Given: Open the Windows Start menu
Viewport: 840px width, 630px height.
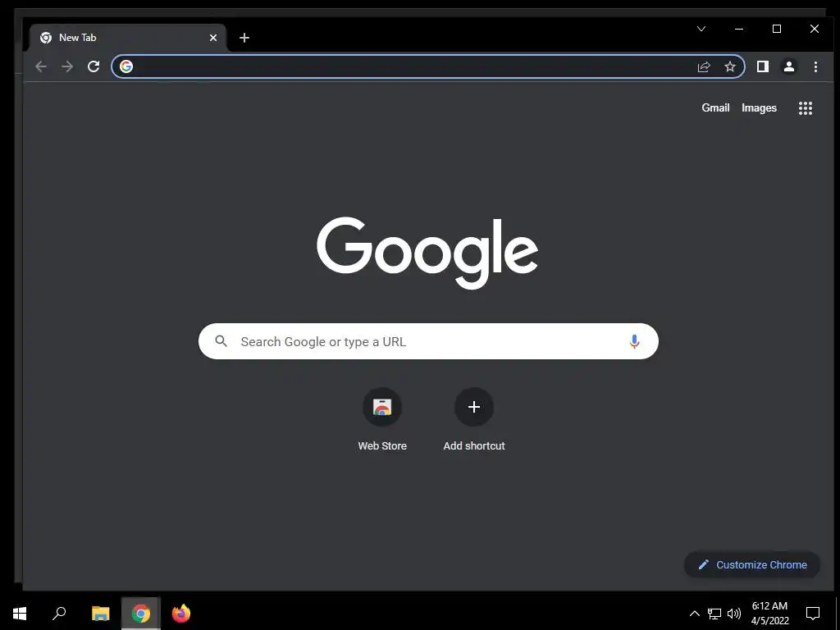Looking at the screenshot, I should coord(20,614).
